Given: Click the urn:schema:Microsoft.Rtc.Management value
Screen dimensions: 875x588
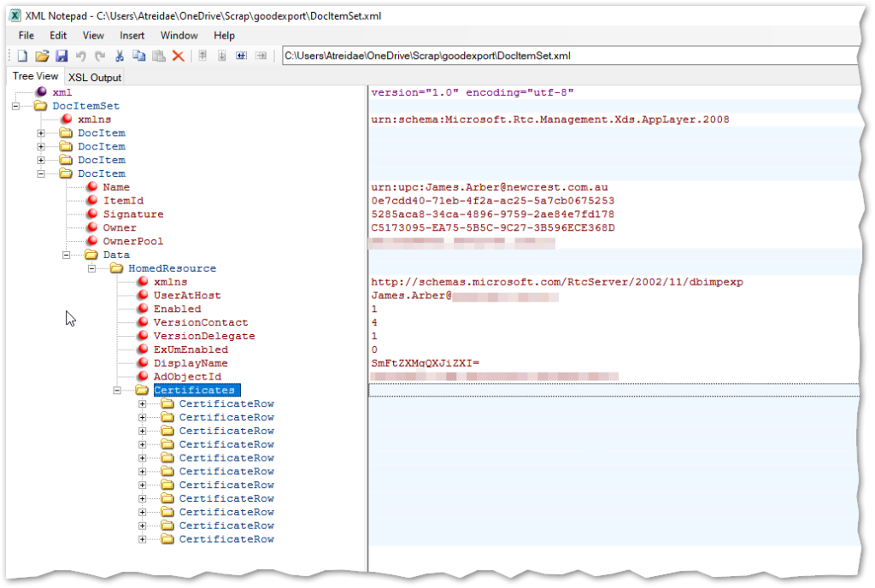Looking at the screenshot, I should coord(550,120).
